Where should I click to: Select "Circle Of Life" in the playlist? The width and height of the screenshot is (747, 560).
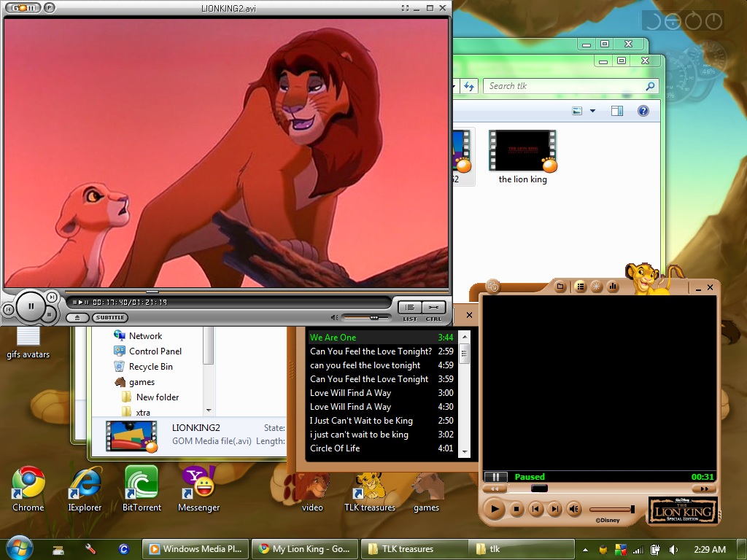[335, 448]
